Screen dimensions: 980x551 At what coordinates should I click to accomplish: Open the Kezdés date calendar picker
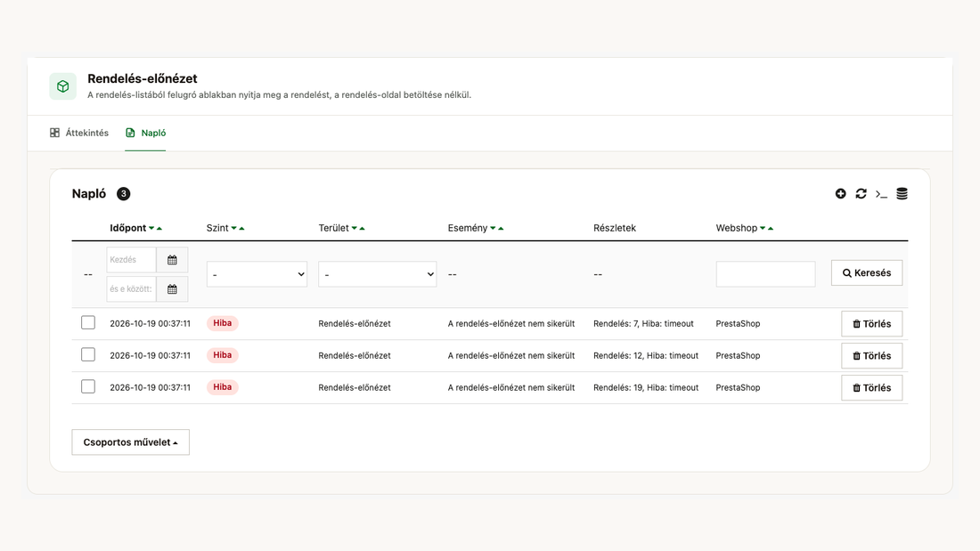coord(172,260)
